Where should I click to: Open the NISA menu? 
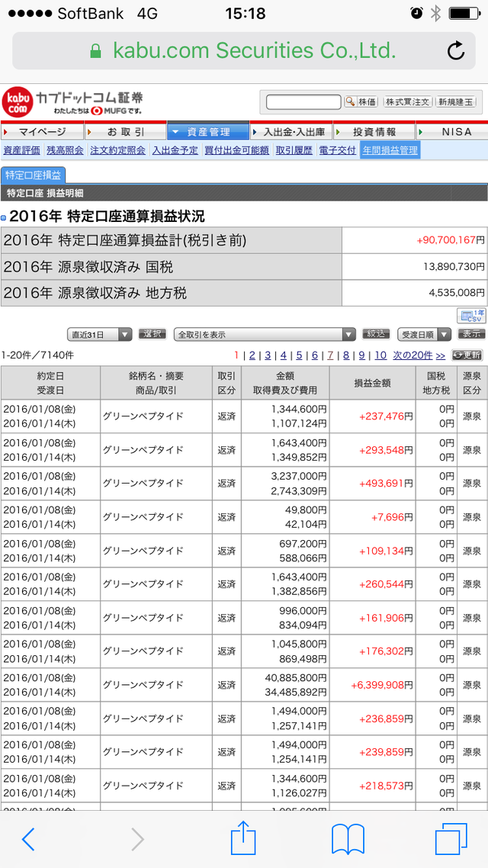451,132
